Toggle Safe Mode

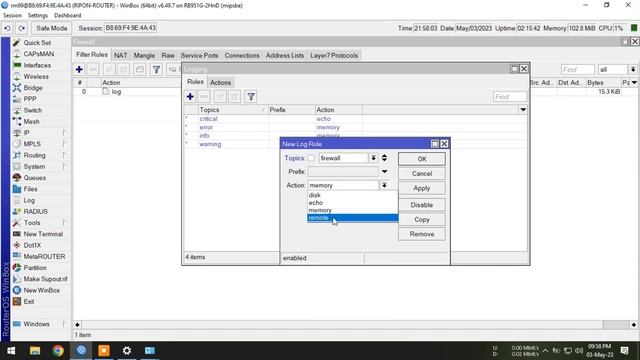pyautogui.click(x=51, y=28)
